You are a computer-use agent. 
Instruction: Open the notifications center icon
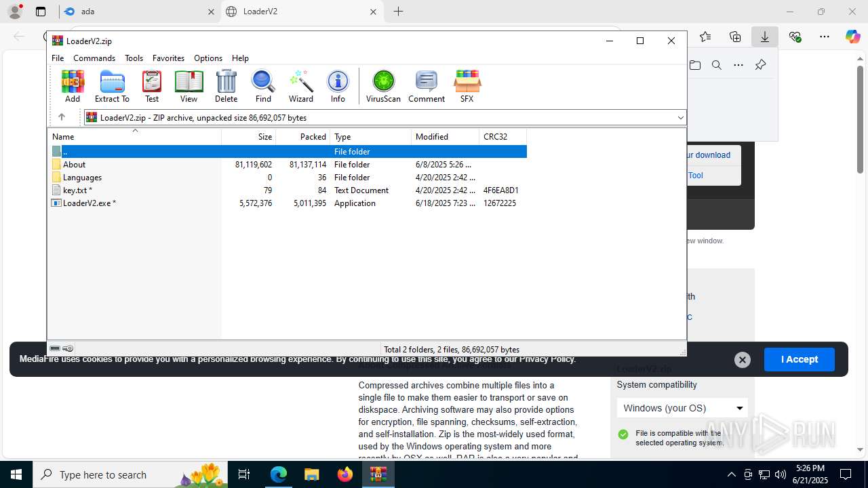(x=846, y=474)
